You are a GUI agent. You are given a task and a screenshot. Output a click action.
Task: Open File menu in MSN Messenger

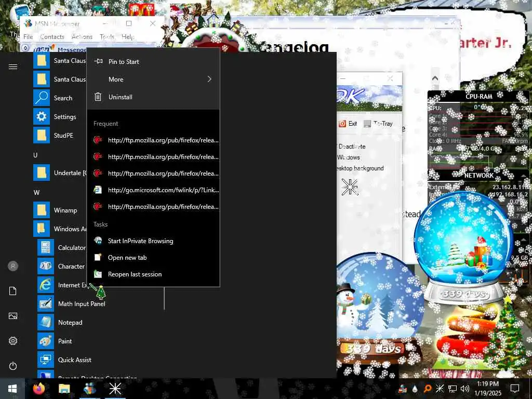coord(28,37)
